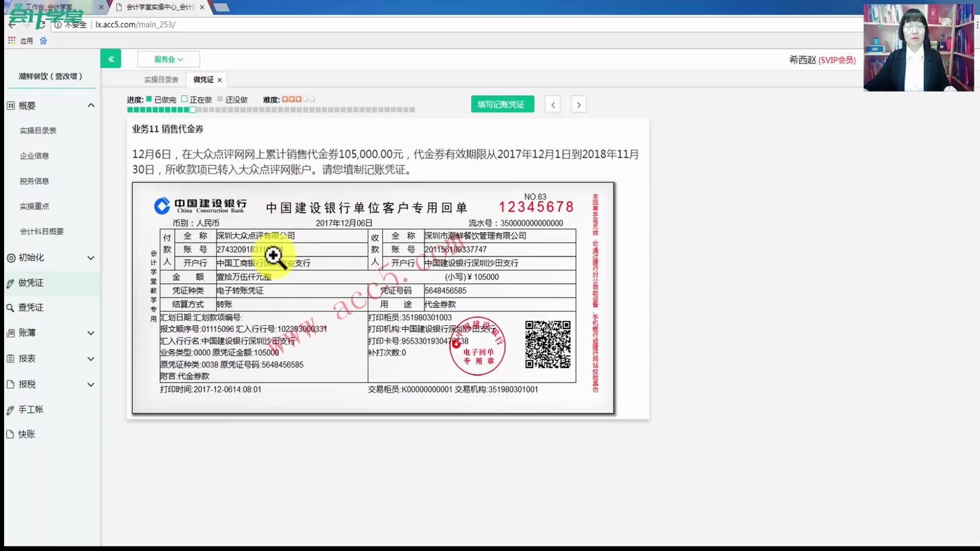This screenshot has height=551, width=980.
Task: Click the progress bar of task squares
Action: (x=271, y=110)
